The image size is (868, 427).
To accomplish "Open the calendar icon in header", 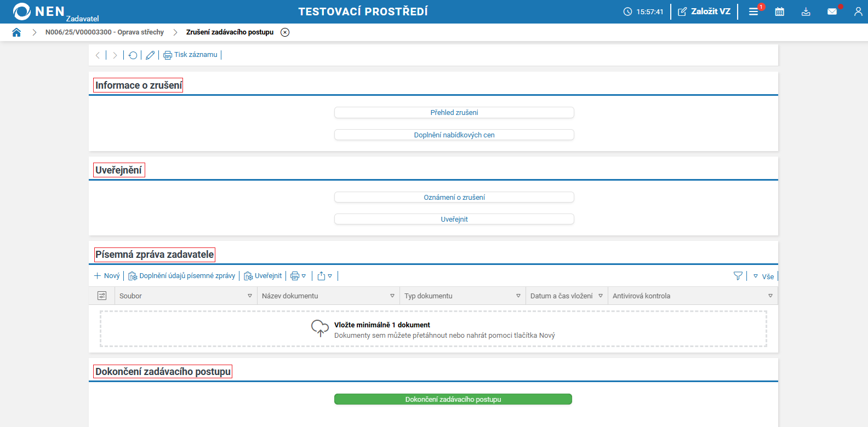I will [x=780, y=11].
